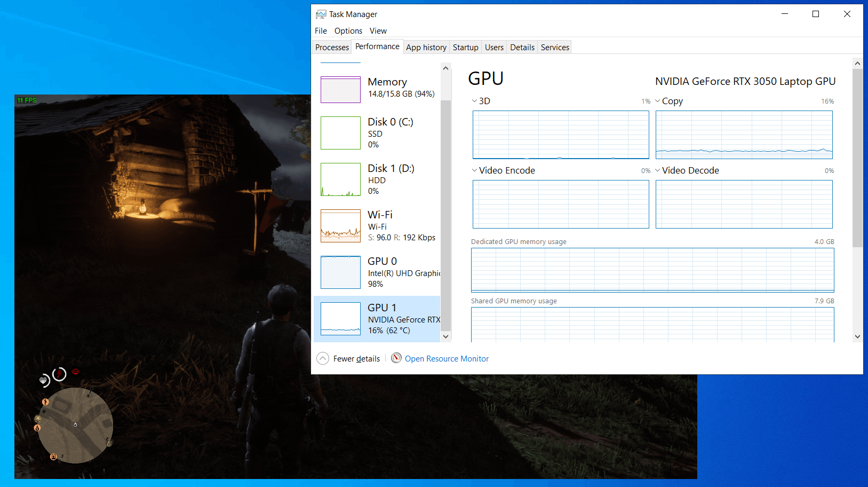Screen dimensions: 868x487
Task: Maximize the Task Manager window
Action: click(816, 14)
